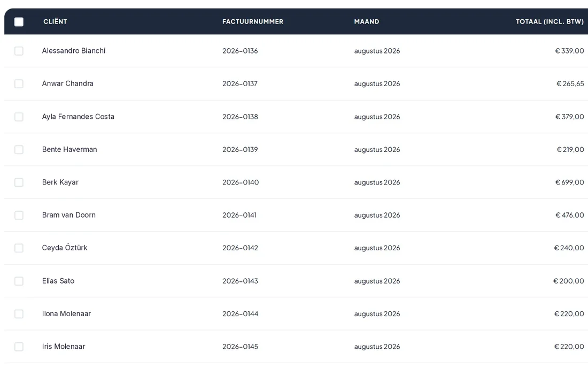Tick the checkbox for Ayla Fernandes Costa

point(19,117)
